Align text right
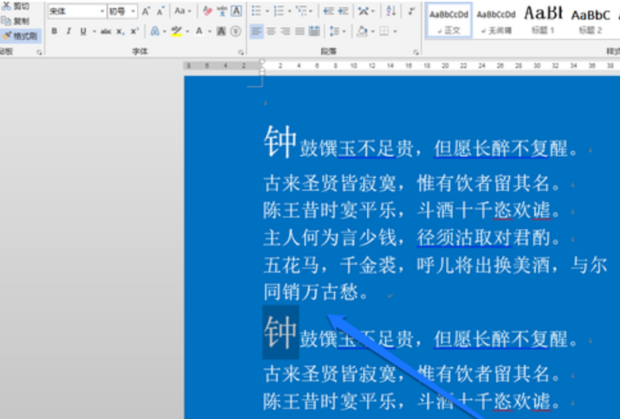The image size is (620, 419). coord(285,31)
